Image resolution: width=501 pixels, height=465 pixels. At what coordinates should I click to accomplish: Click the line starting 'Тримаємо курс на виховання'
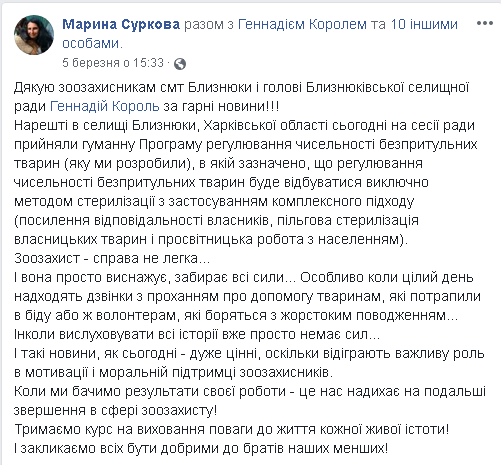pos(232,429)
